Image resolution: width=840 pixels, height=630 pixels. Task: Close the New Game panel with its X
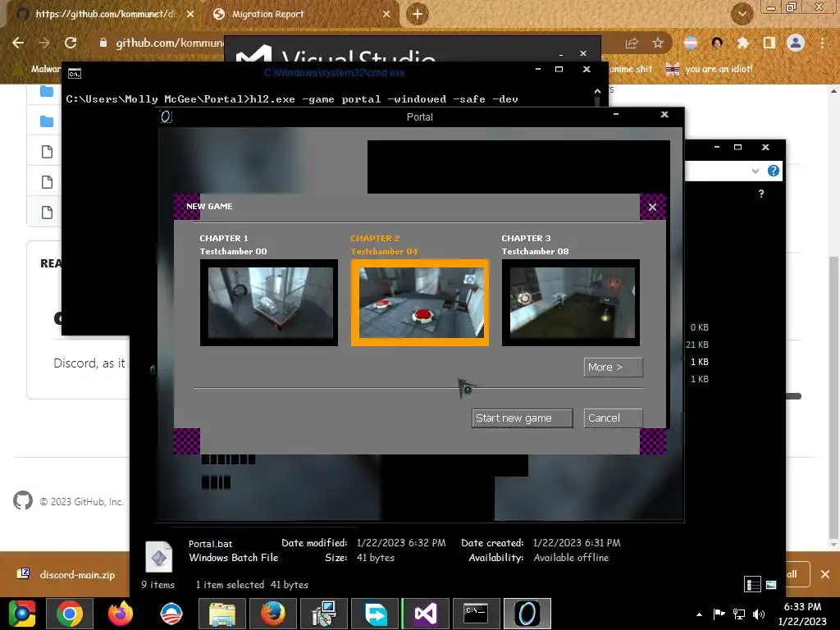(x=652, y=207)
